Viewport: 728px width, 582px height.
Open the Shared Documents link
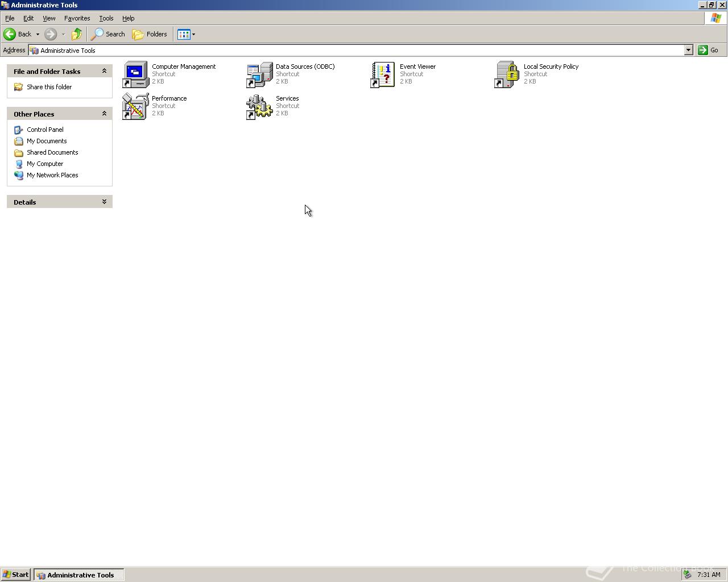[52, 152]
